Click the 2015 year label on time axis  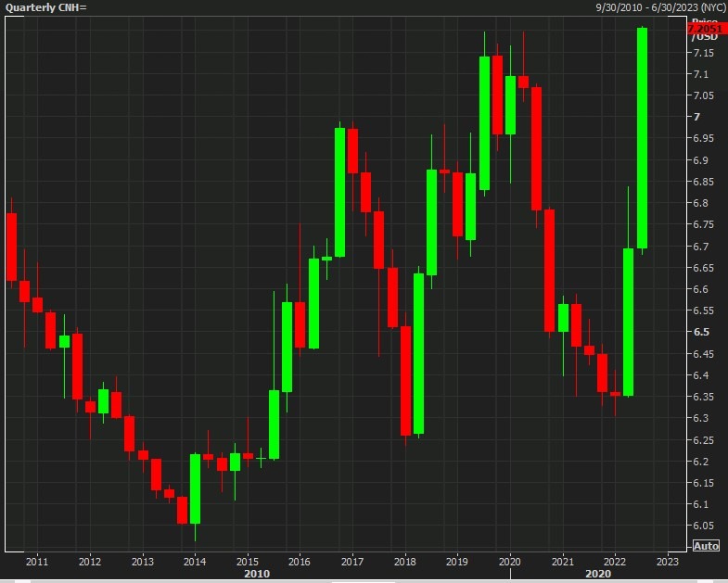tap(247, 562)
